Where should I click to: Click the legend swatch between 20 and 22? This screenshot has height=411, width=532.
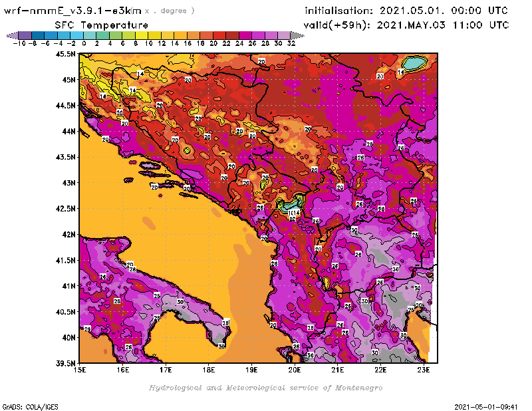[219, 35]
